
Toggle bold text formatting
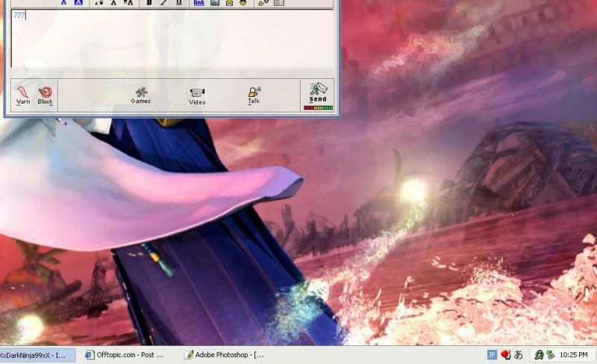[149, 3]
